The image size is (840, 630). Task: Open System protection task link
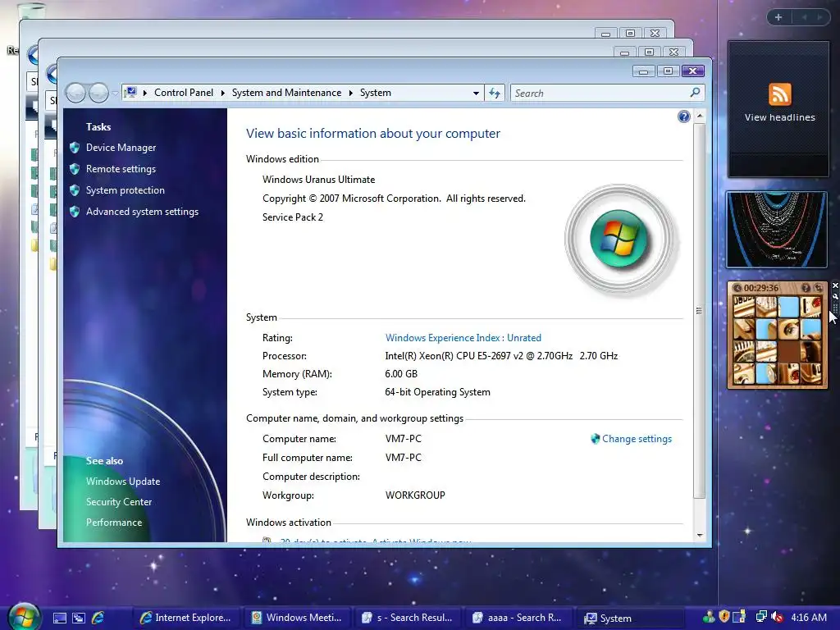pos(126,190)
